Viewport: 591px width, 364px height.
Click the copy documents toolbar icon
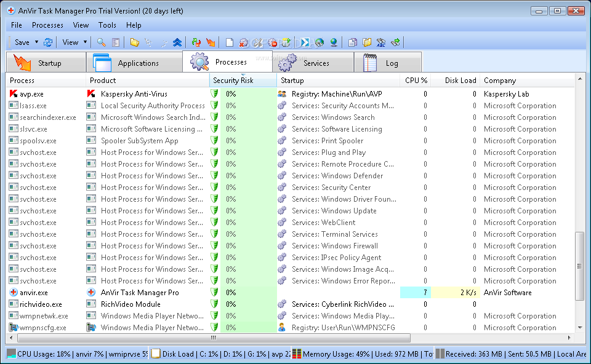click(352, 42)
